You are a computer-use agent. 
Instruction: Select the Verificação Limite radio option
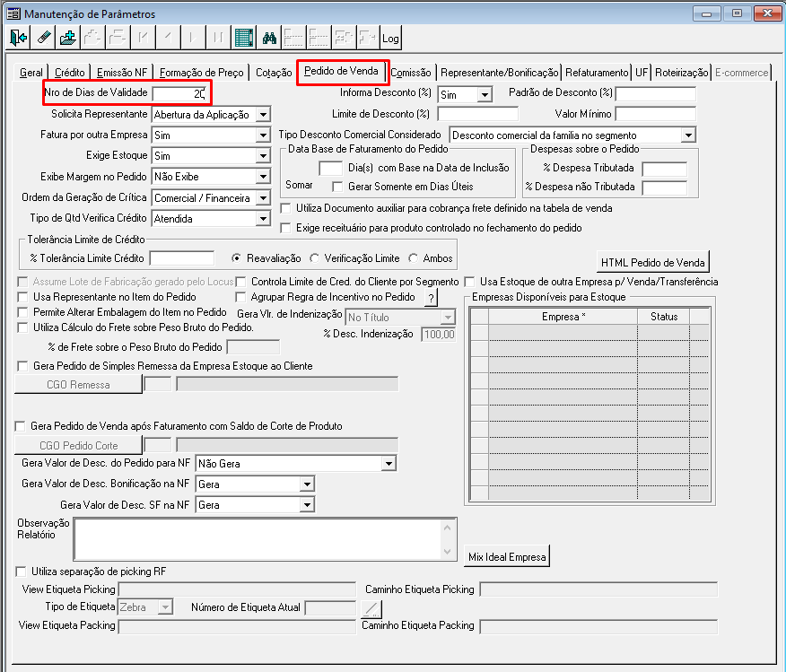point(314,258)
